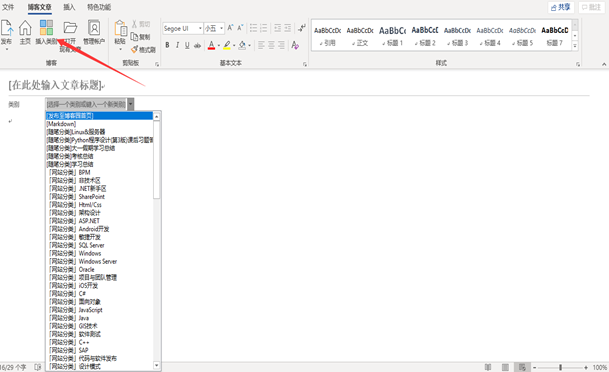Image resolution: width=609 pixels, height=372 pixels.
Task: Open the 基本文本 group dialog launcher
Action: 305,64
